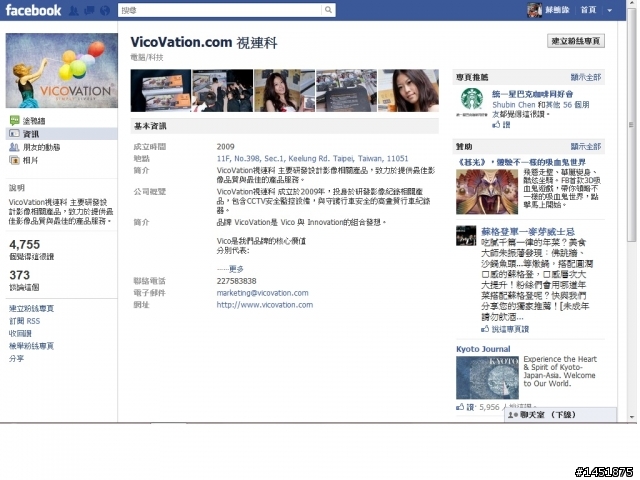This screenshot has width=640, height=480.
Task: Click the phone number 227583838
Action: click(x=236, y=281)
